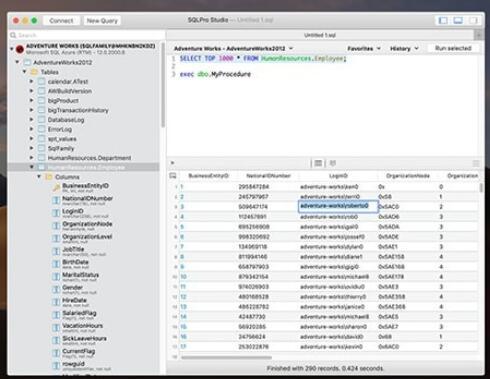490x379 pixels.
Task: Toggle the bottom results panel icon
Action: (x=458, y=20)
